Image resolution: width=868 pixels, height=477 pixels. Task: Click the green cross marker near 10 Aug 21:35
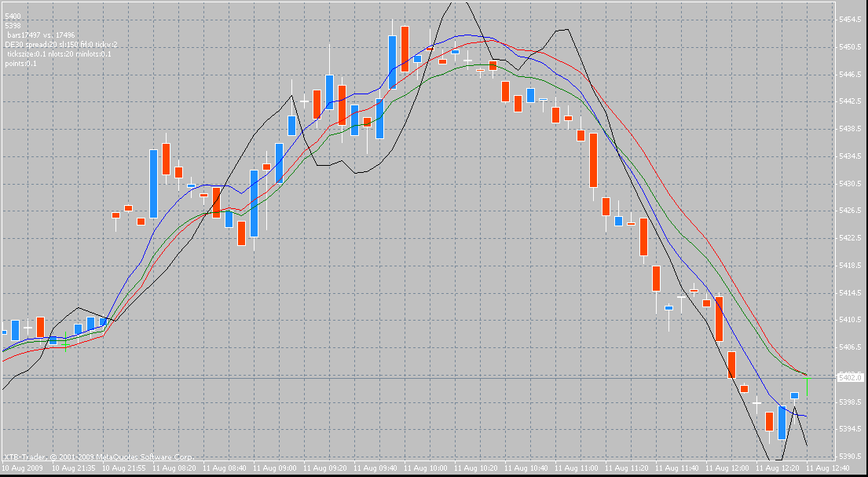tap(66, 343)
